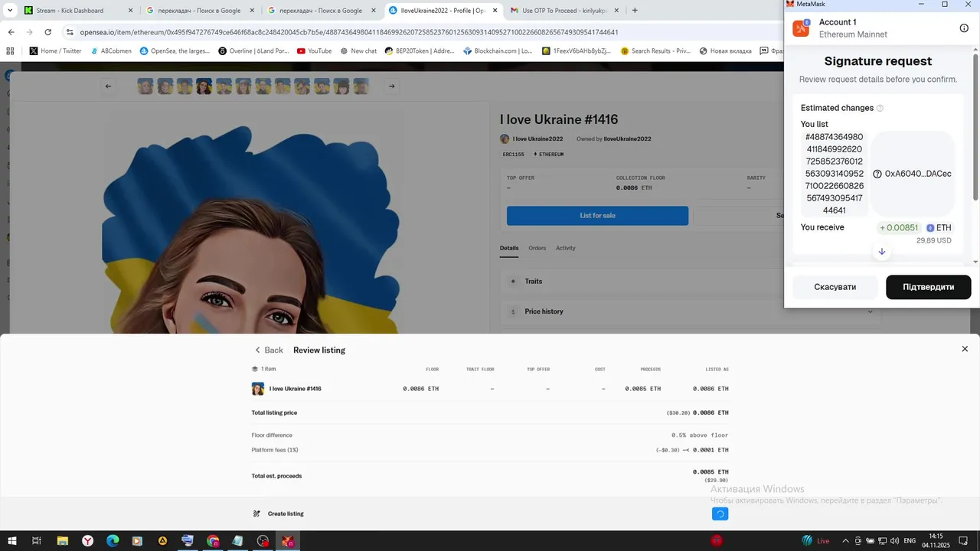Click the Live indicator in the taskbar
The width and height of the screenshot is (980, 551).
tap(816, 540)
